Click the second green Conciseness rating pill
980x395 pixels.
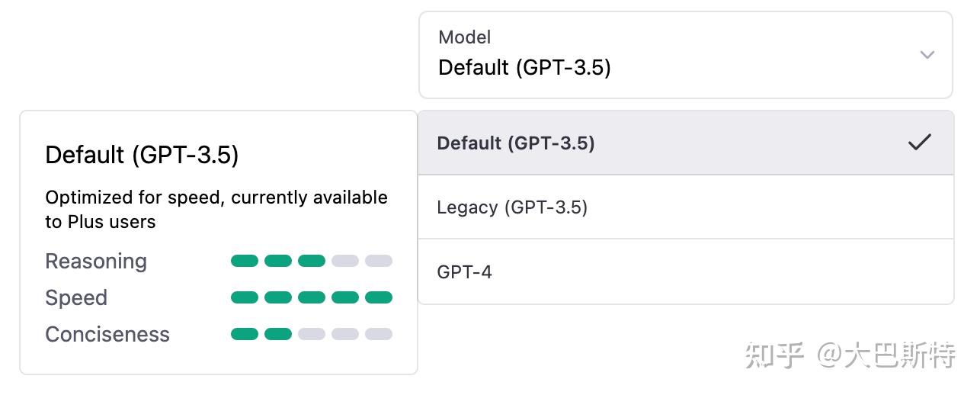[278, 334]
